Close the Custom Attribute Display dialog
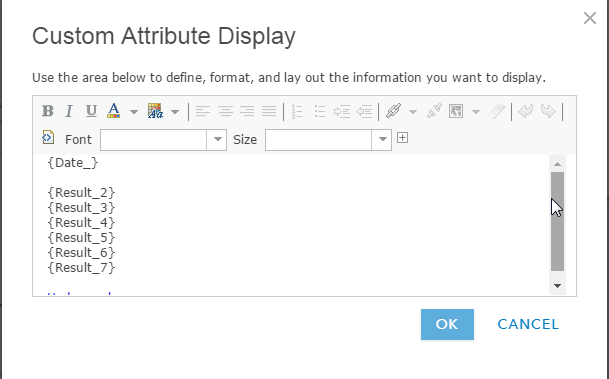The image size is (609, 379). pos(590,18)
